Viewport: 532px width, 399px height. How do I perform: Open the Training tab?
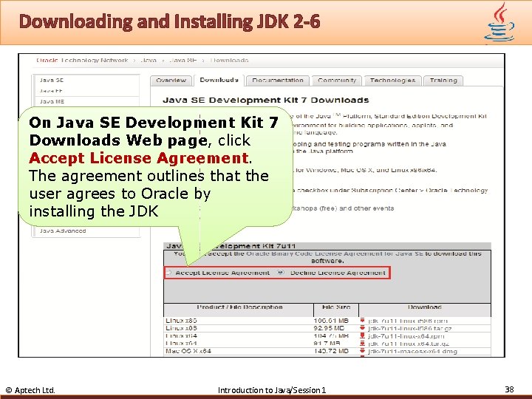(x=443, y=81)
